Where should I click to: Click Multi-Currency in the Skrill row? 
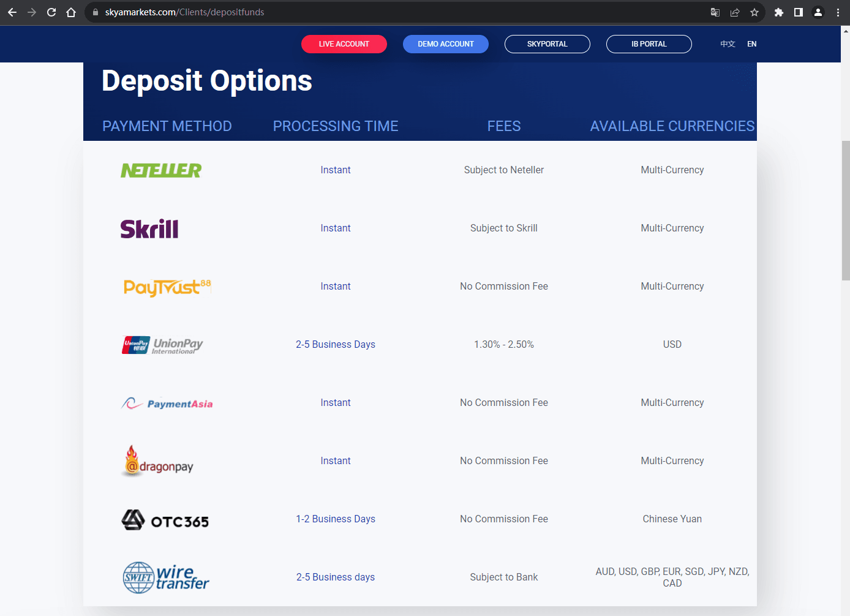(x=672, y=228)
